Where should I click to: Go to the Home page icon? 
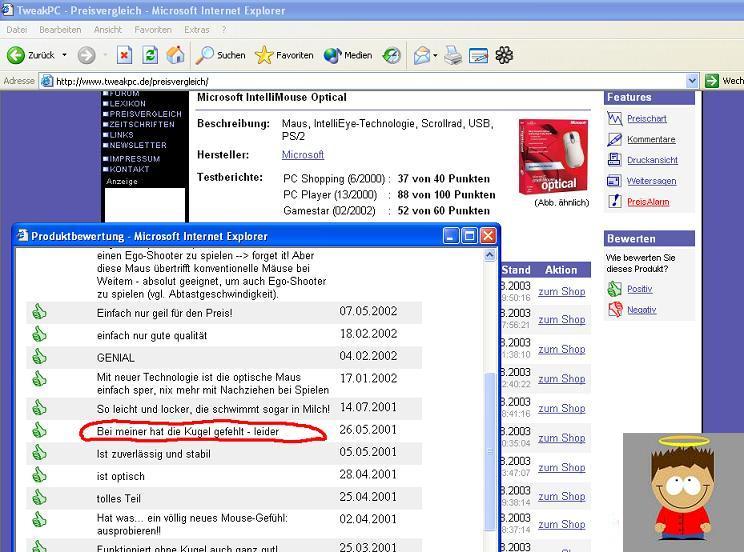click(x=175, y=56)
